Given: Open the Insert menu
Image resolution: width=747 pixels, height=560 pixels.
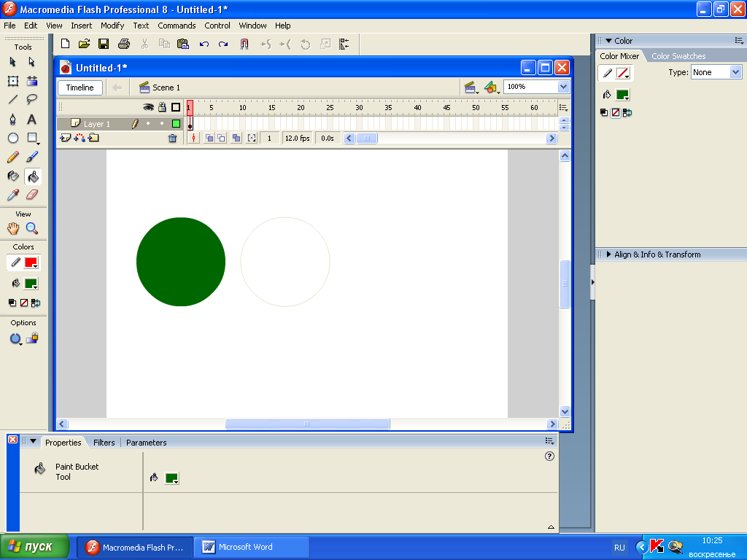Looking at the screenshot, I should coord(82,26).
